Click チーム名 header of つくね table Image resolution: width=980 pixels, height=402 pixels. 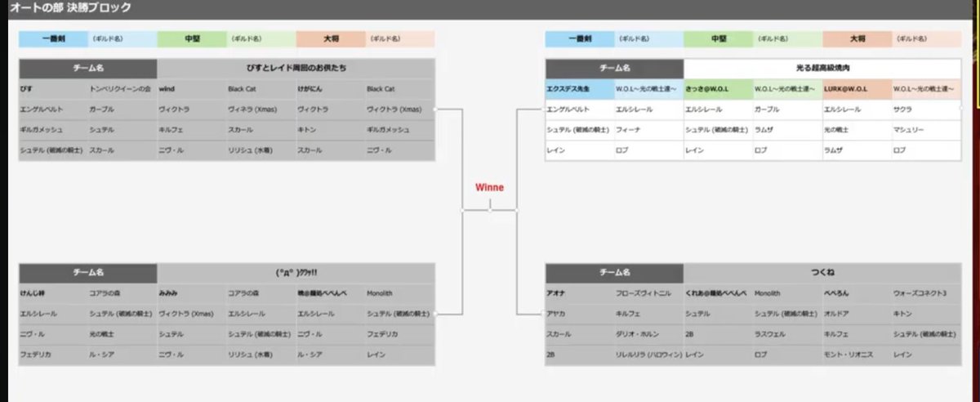pyautogui.click(x=614, y=273)
